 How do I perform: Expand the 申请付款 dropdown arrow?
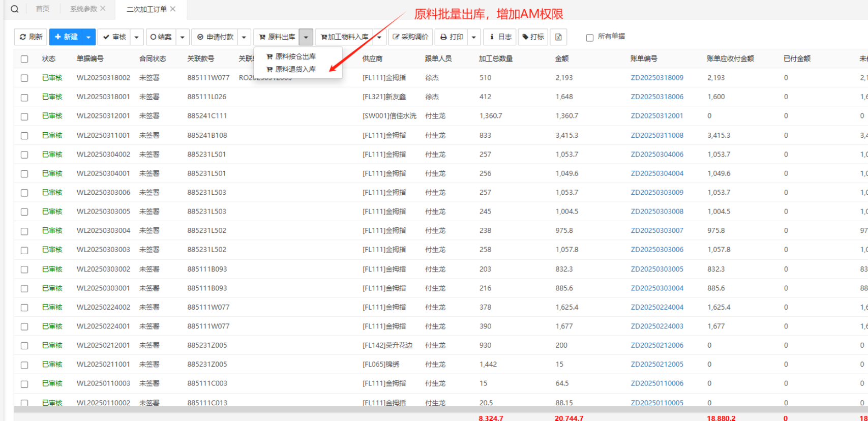pos(244,37)
